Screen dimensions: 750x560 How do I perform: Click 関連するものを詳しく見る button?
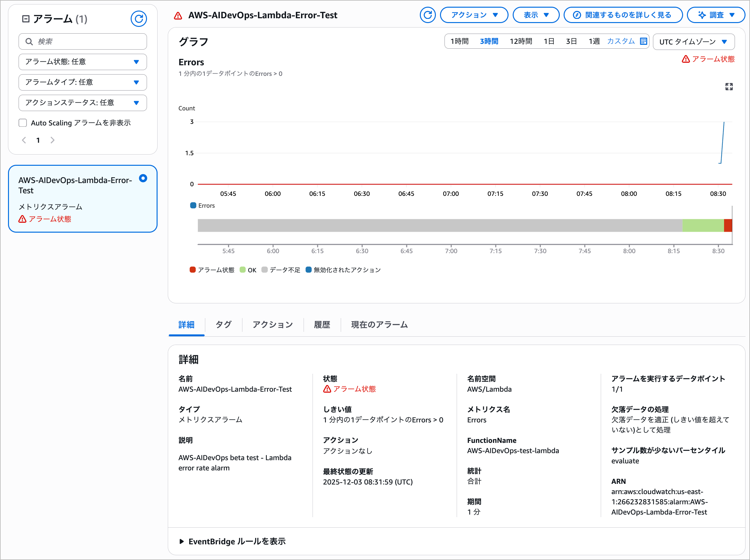(623, 15)
